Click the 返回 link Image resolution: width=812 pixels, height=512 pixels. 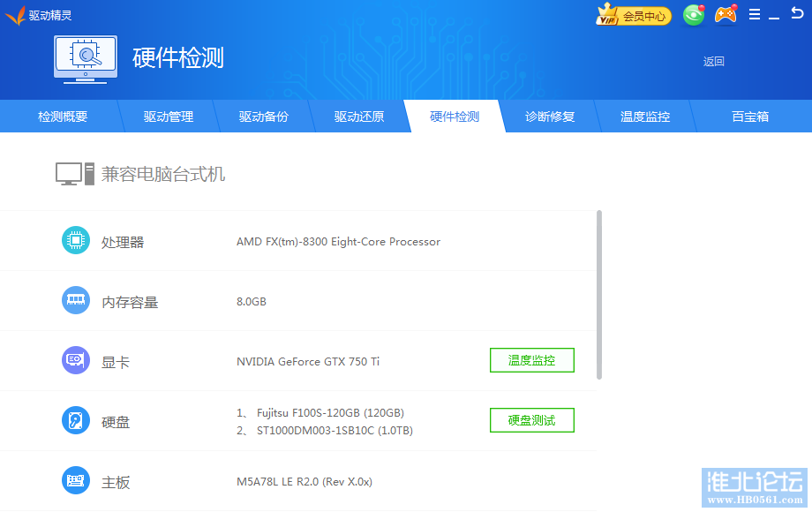pos(713,62)
